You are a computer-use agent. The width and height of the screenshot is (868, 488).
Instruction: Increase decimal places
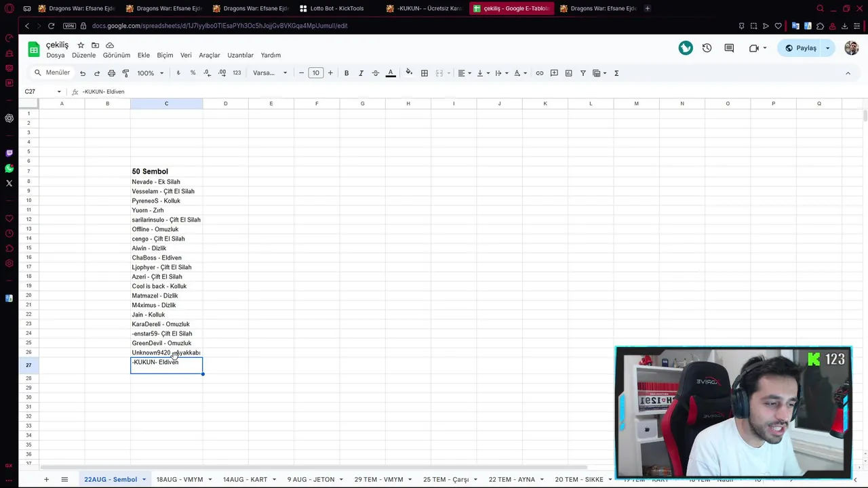coord(222,73)
